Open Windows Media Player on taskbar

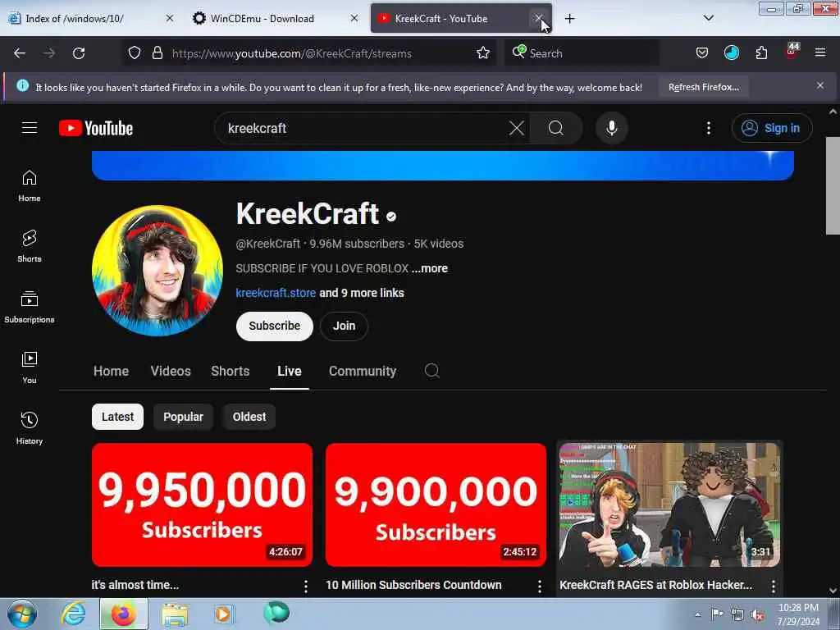click(224, 614)
